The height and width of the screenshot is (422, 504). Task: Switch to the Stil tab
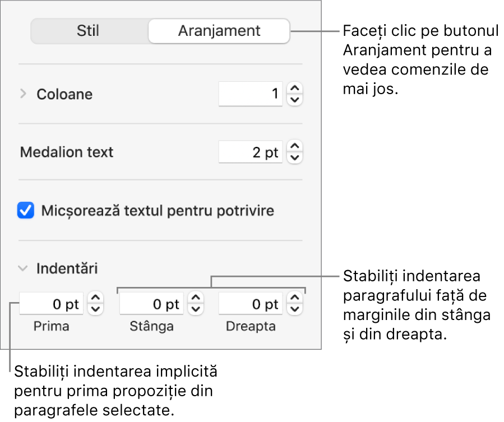(88, 31)
